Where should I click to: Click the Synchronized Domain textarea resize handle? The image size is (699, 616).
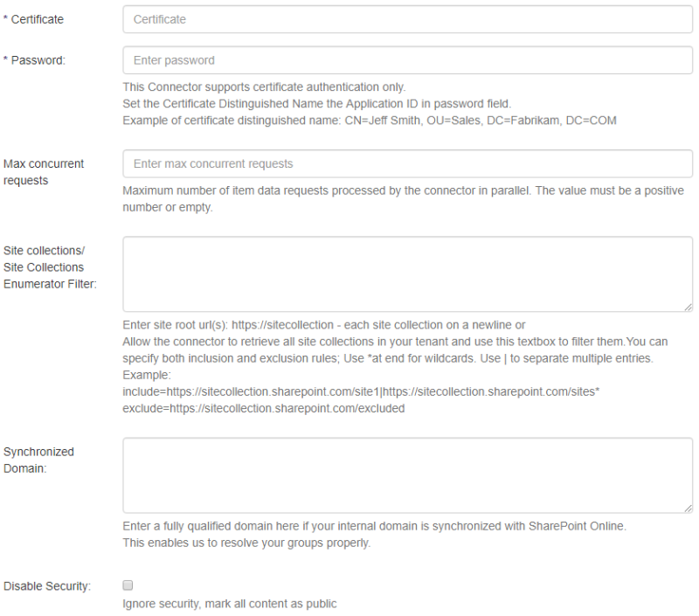(x=688, y=508)
